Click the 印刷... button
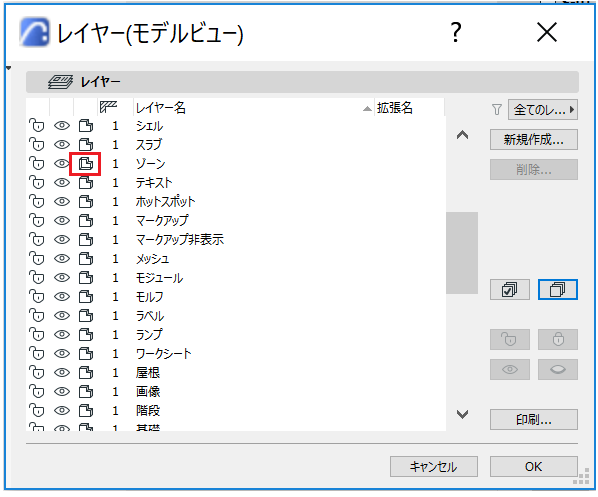 (x=534, y=420)
